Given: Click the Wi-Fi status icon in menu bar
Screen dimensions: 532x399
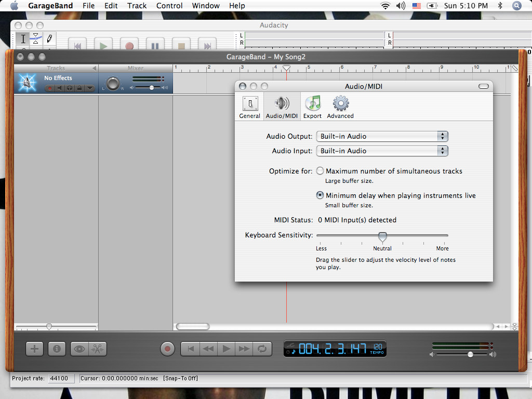Looking at the screenshot, I should 385,5.
